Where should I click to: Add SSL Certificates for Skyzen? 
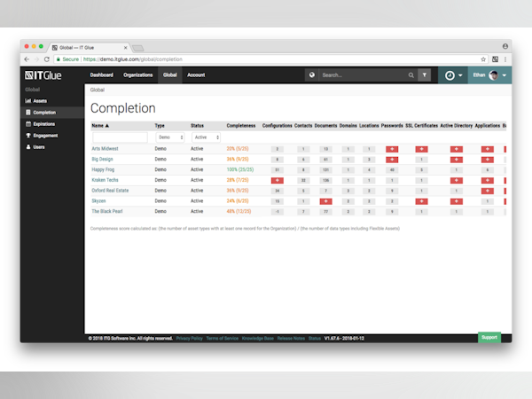tap(421, 201)
